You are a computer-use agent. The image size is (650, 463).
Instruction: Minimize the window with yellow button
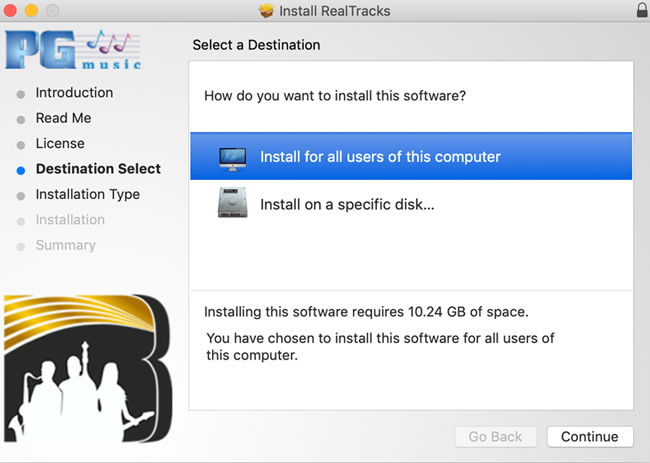click(32, 10)
